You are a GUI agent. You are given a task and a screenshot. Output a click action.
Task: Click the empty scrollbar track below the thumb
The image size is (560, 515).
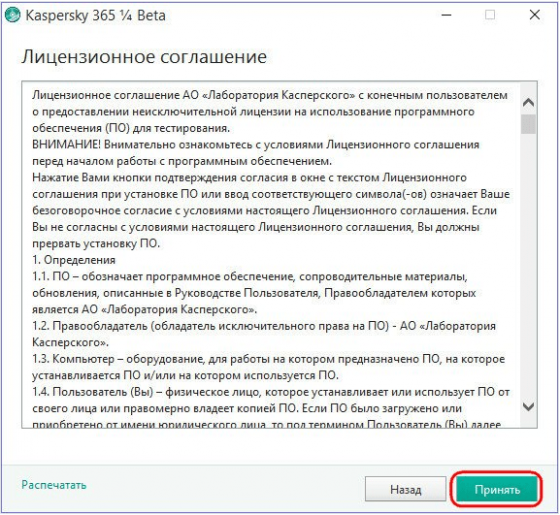pyautogui.click(x=528, y=266)
